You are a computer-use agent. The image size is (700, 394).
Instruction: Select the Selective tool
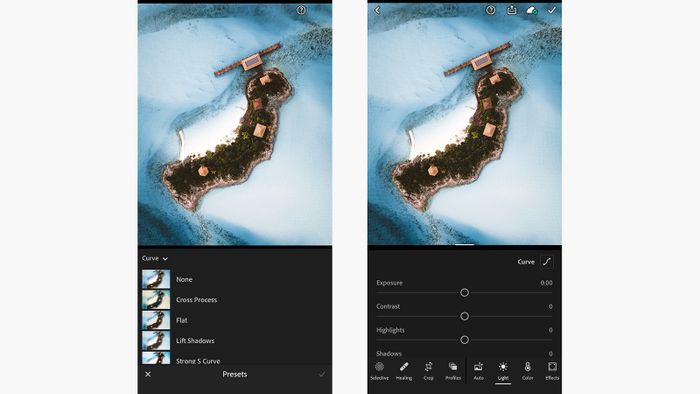379,371
